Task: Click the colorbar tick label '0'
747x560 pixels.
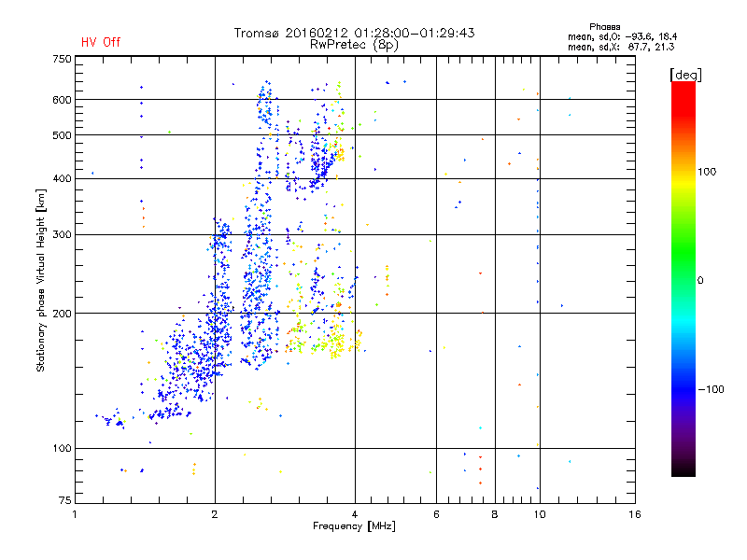Action: coord(699,281)
